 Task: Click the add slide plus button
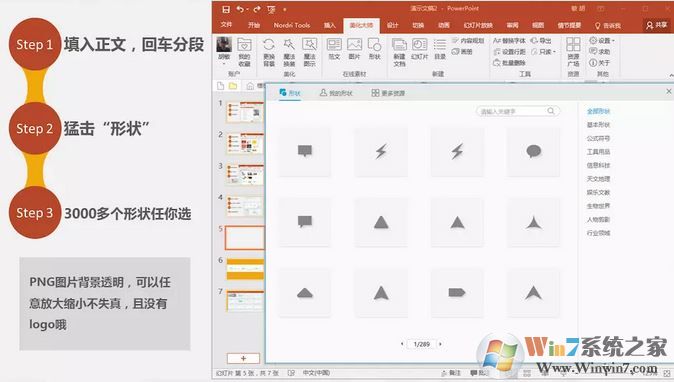(243, 358)
